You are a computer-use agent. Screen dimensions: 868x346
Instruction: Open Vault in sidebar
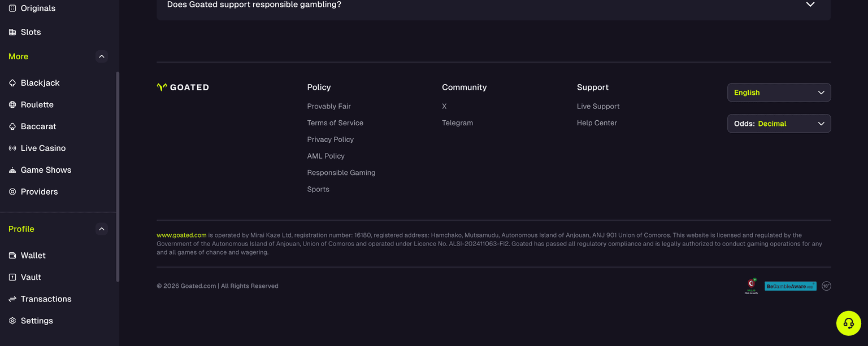tap(31, 277)
